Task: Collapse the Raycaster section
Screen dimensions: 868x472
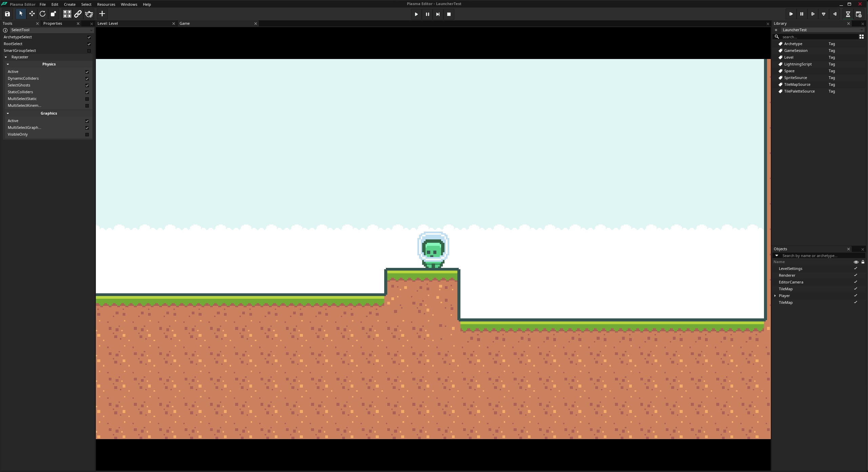Action: point(6,57)
